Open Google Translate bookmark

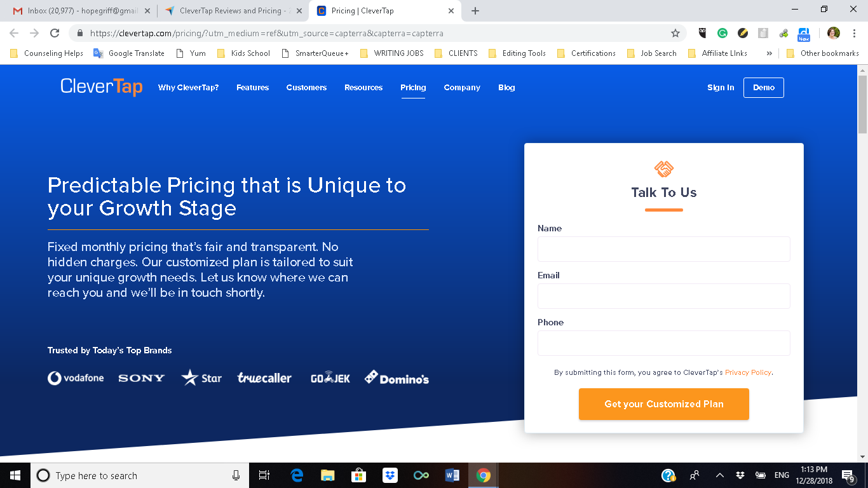click(x=129, y=53)
